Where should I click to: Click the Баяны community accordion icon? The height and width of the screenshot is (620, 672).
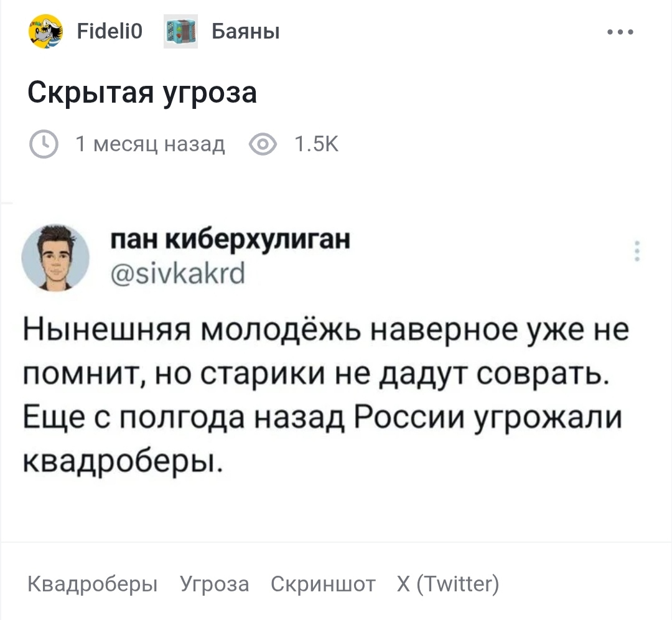point(180,31)
